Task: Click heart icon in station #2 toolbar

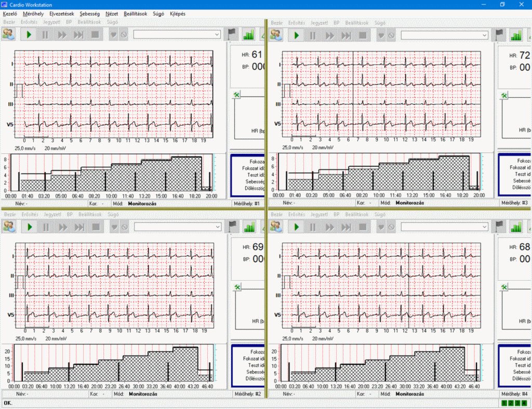Action: point(114,227)
